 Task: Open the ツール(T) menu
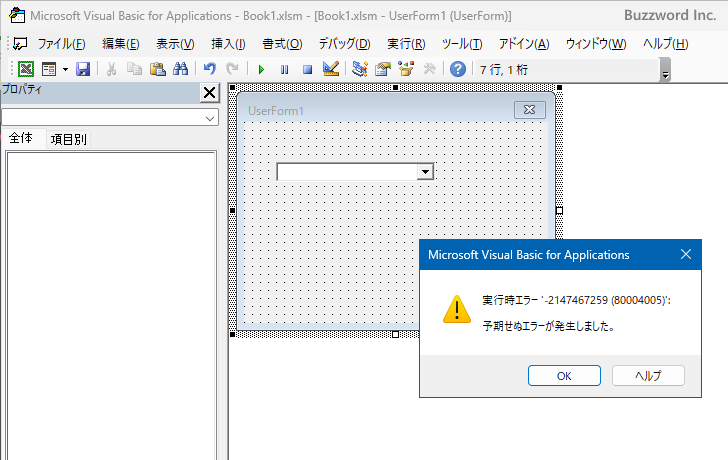(x=462, y=44)
